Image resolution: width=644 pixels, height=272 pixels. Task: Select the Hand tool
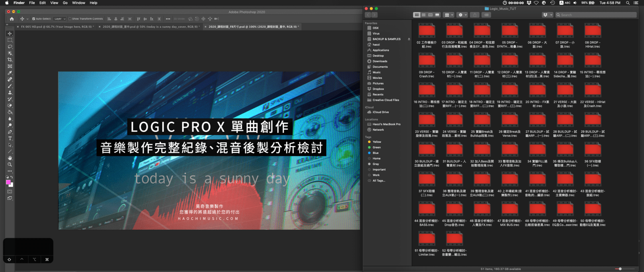pyautogui.click(x=10, y=158)
